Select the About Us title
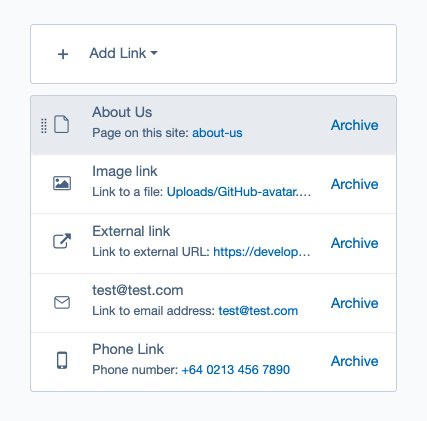This screenshot has height=421, width=427. (122, 112)
